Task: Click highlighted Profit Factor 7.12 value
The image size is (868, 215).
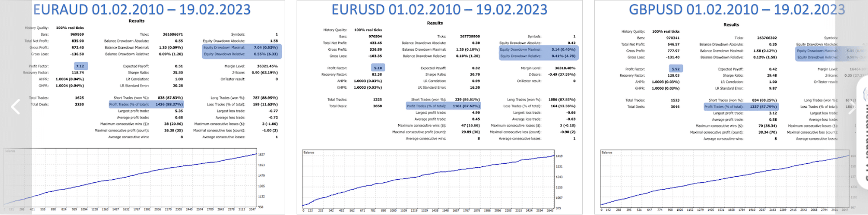Action: click(x=80, y=66)
